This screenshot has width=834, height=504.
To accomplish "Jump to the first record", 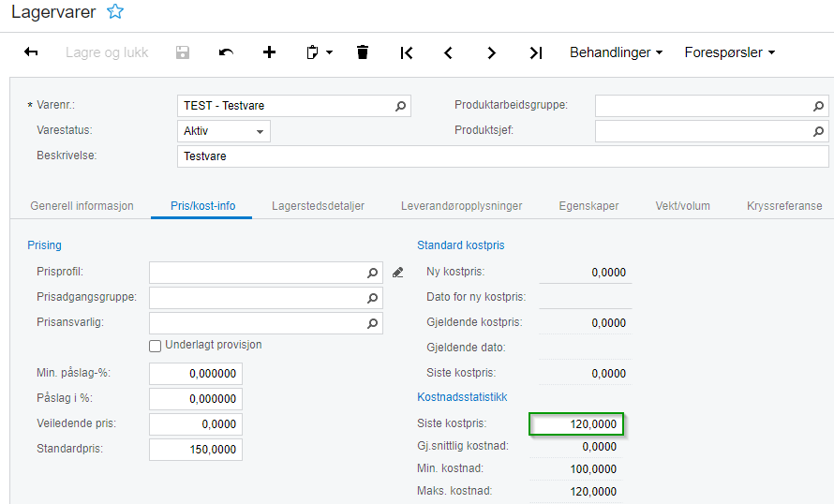I will [407, 52].
